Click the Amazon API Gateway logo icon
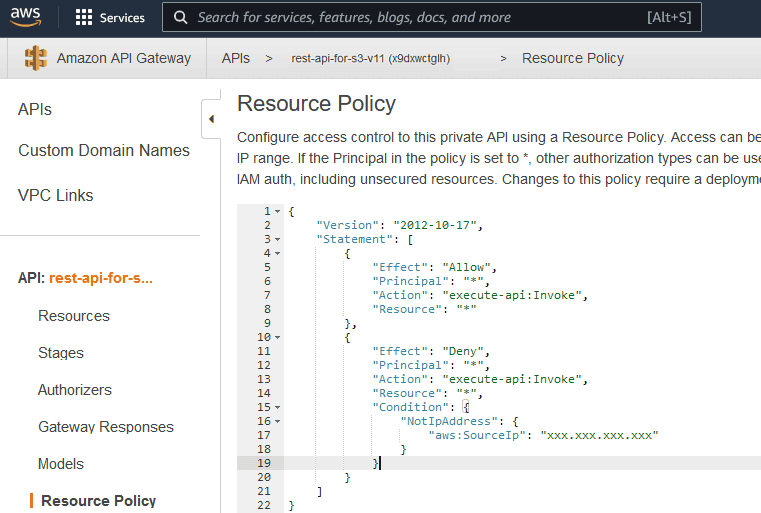 pyautogui.click(x=37, y=58)
